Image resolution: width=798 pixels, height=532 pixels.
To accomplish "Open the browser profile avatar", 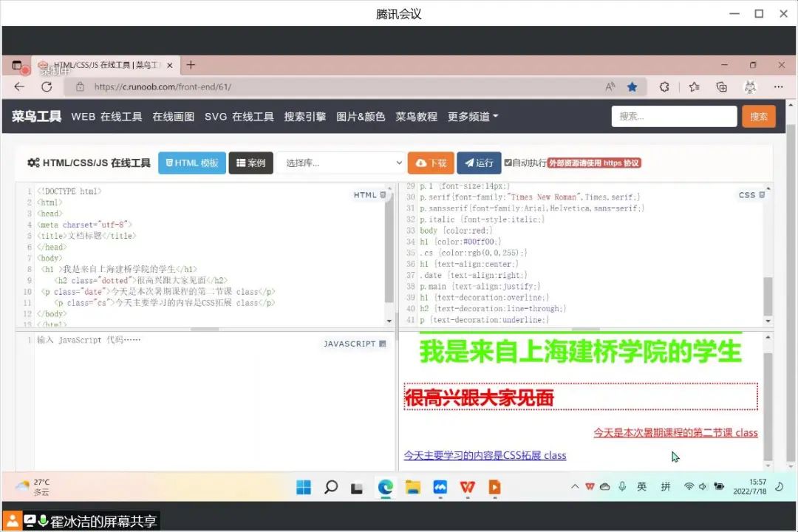I will [x=750, y=87].
